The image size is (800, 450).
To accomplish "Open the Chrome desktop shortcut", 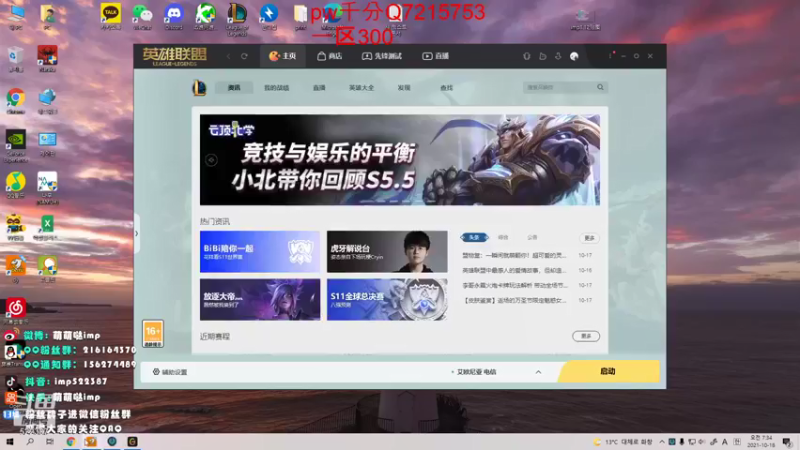I will point(16,101).
